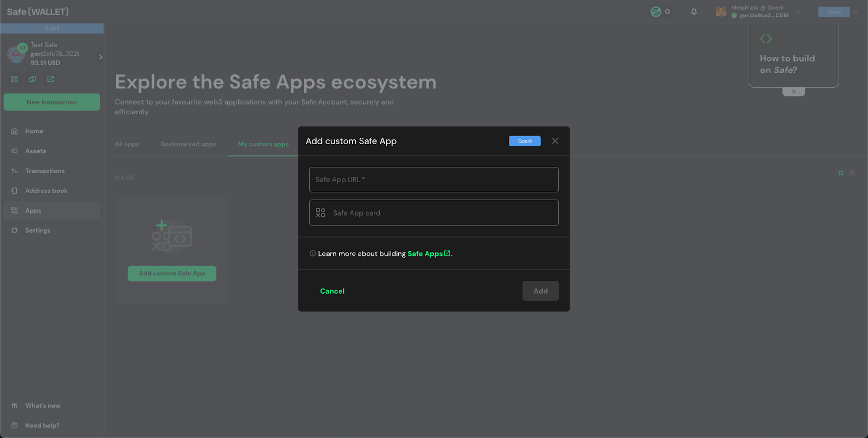Click the Test Safe account avatar
Screen dimensions: 868x438
tap(15, 54)
